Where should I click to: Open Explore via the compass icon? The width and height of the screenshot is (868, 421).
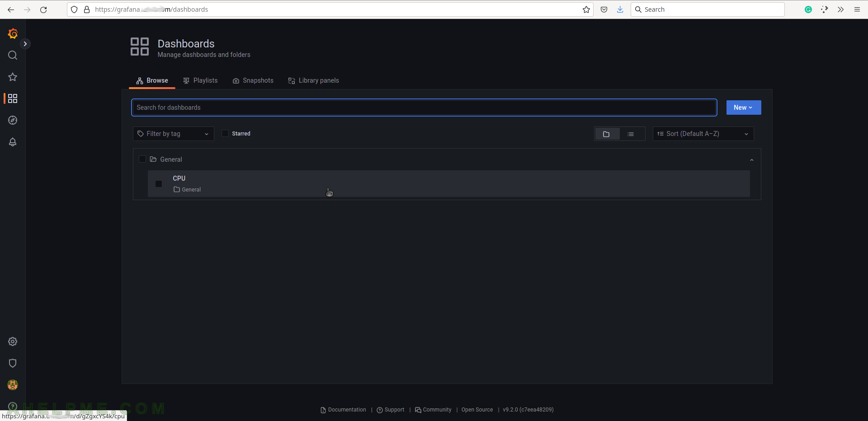pos(13,120)
